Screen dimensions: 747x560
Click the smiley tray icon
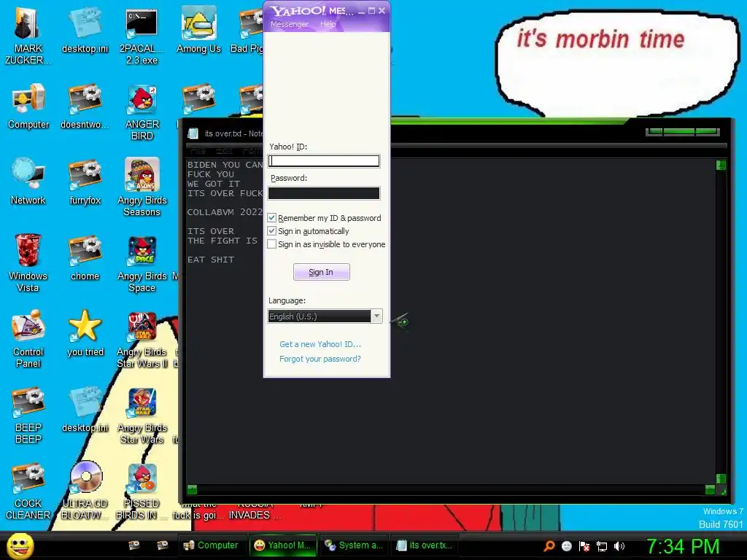point(566,546)
